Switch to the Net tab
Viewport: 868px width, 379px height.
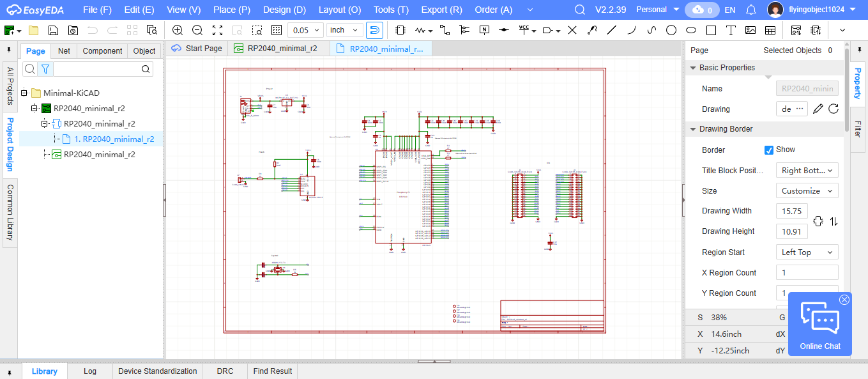point(64,51)
